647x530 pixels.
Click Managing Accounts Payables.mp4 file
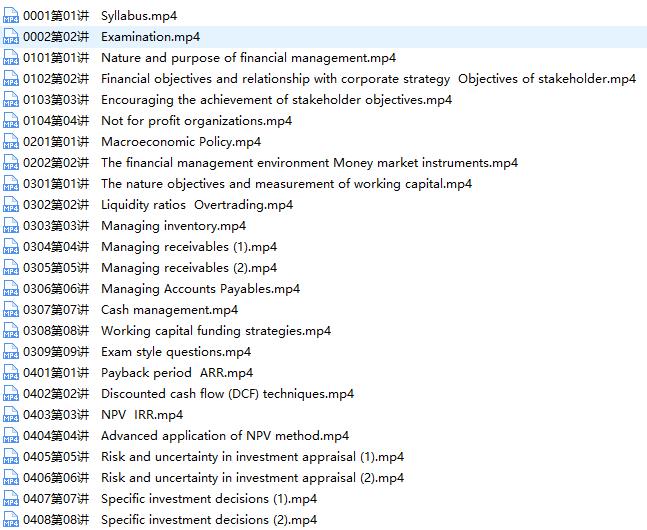(x=200, y=289)
